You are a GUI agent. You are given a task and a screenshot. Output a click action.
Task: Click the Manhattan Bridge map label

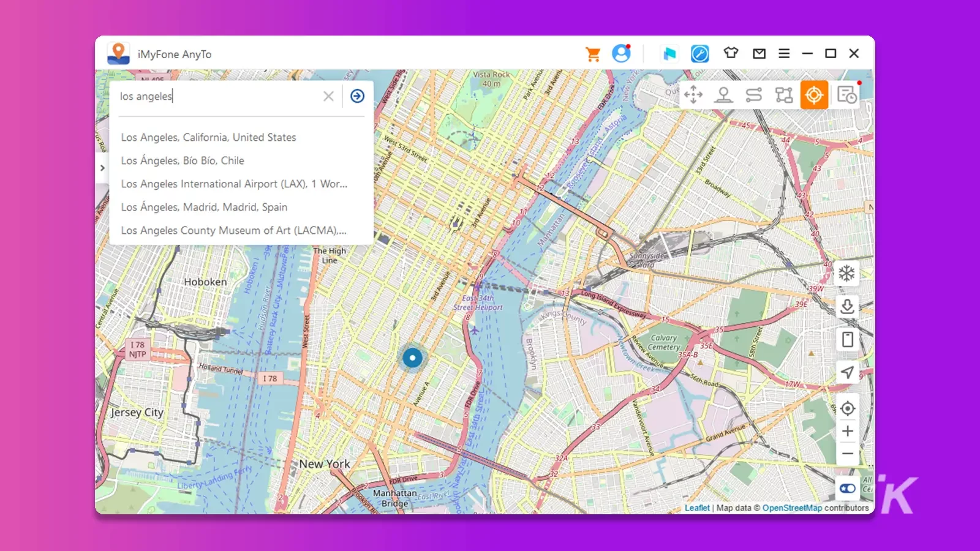(x=394, y=498)
